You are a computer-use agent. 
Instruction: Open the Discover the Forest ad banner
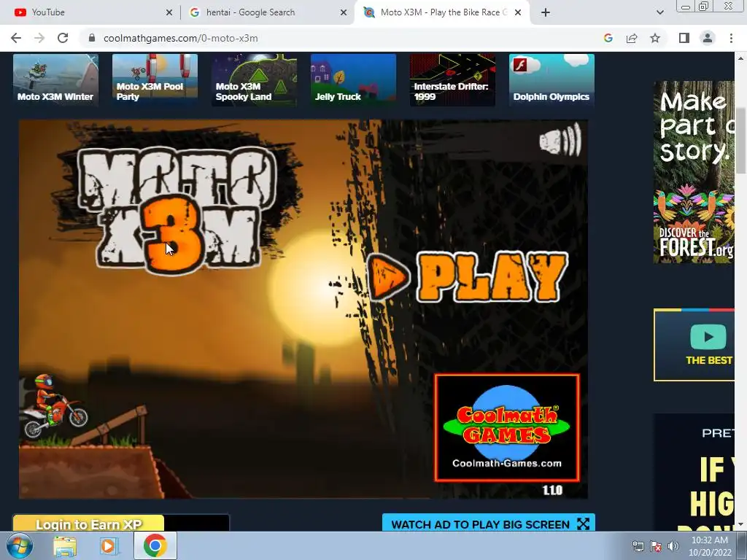pos(694,172)
